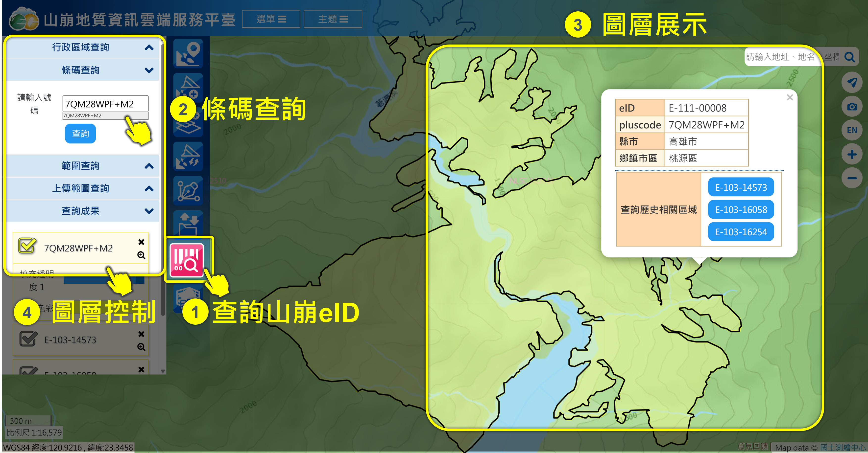Switch language with the EN button

[851, 130]
